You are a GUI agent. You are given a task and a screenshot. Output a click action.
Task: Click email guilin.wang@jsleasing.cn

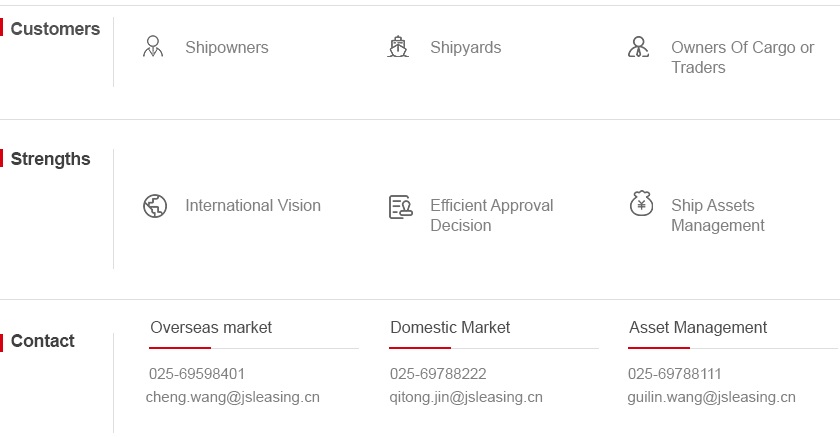coord(711,397)
